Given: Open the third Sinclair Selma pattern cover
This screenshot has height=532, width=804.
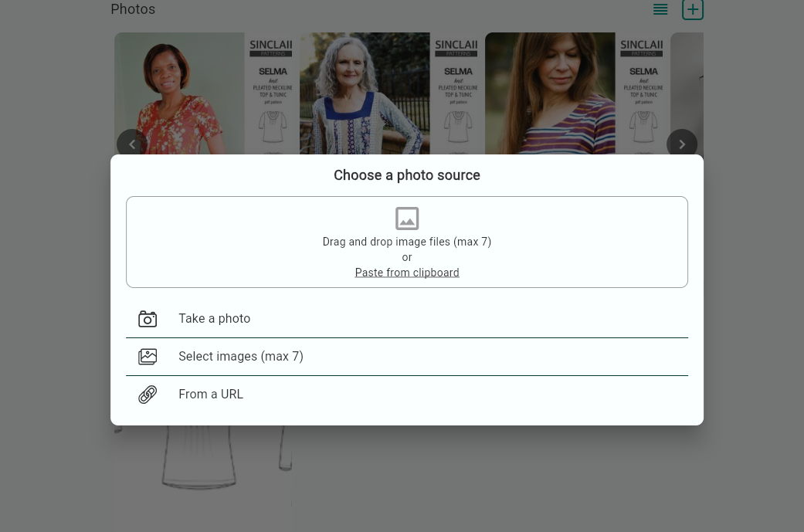Looking at the screenshot, I should click(x=642, y=93).
